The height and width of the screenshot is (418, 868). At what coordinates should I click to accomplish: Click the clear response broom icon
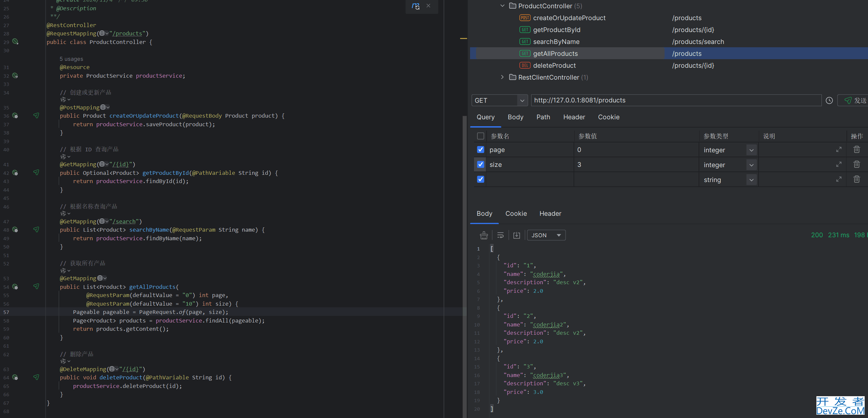click(484, 235)
